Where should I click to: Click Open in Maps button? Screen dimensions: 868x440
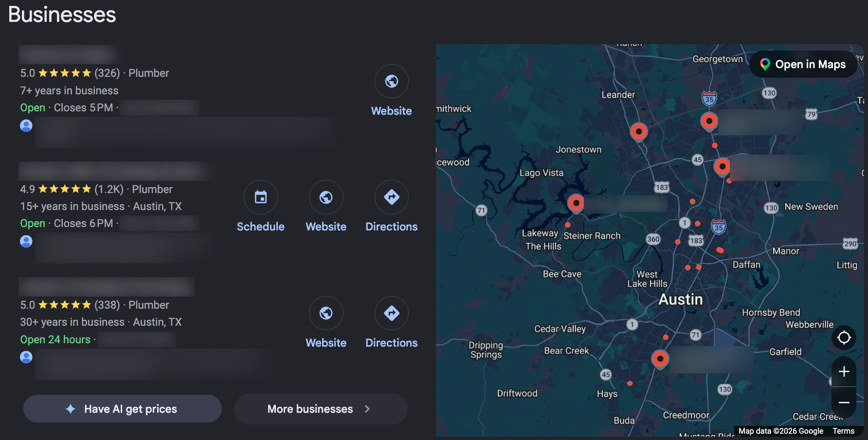[x=804, y=64]
